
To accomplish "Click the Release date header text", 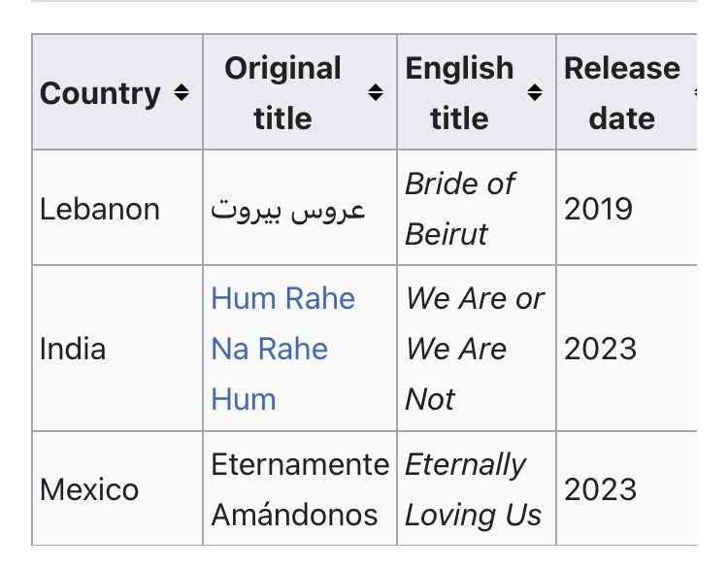I will pos(622,93).
